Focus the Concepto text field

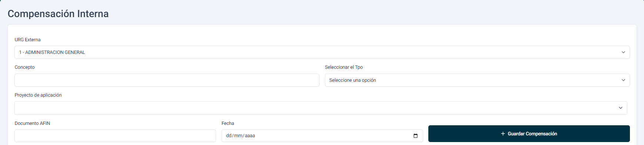[167, 80]
